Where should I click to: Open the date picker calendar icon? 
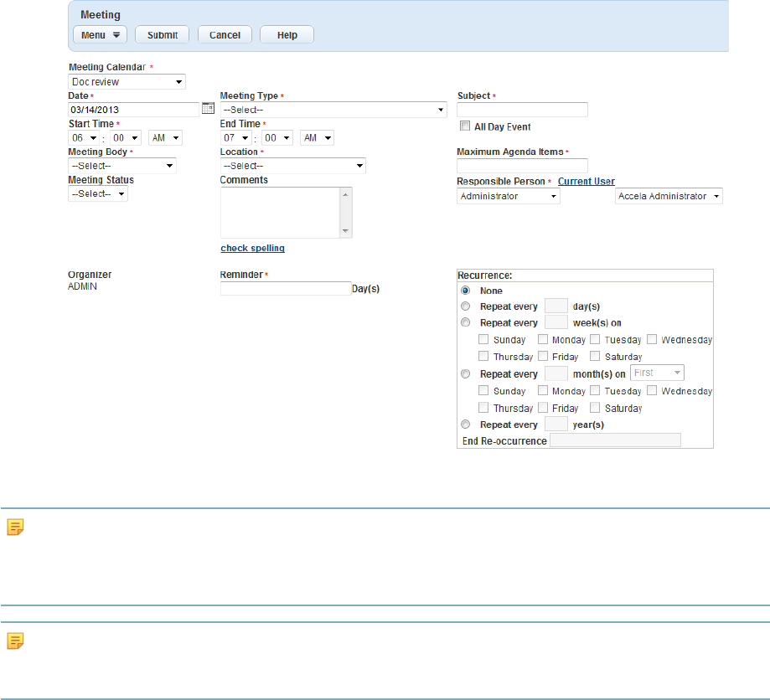[209, 108]
